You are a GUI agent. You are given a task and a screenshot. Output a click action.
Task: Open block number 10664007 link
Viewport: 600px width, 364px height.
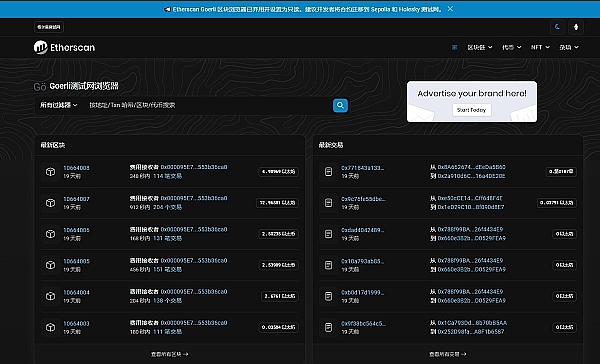coord(76,199)
